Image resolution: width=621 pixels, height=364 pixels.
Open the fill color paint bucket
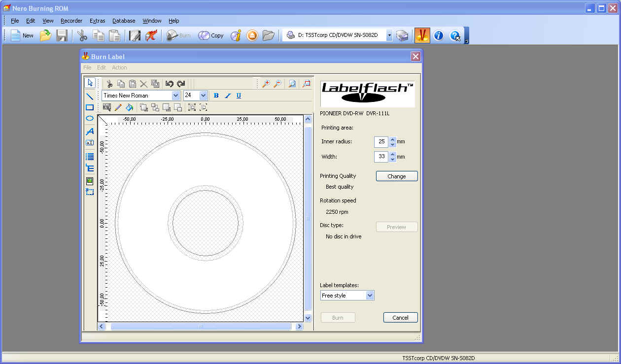tap(129, 107)
